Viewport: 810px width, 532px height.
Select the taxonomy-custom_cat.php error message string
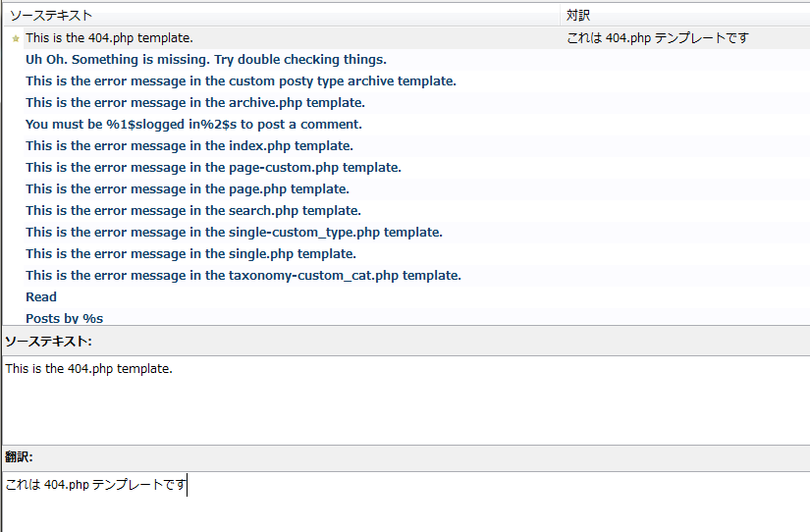pyautogui.click(x=243, y=276)
